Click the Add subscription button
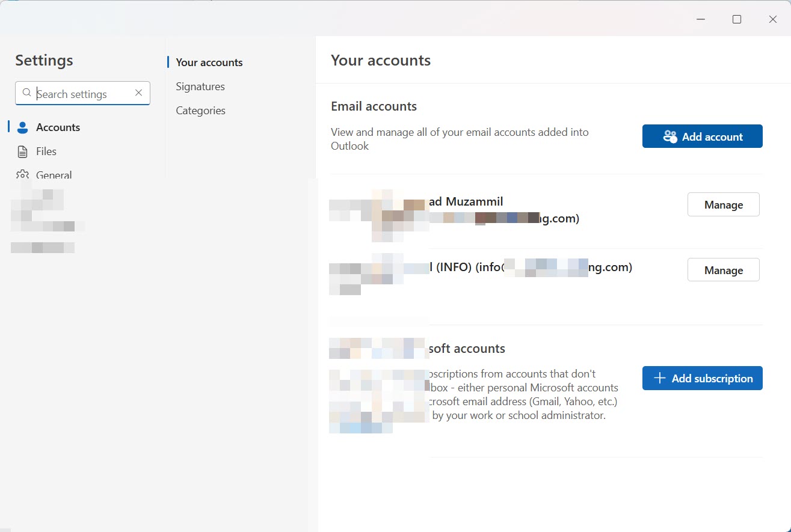This screenshot has width=791, height=532. coord(702,378)
